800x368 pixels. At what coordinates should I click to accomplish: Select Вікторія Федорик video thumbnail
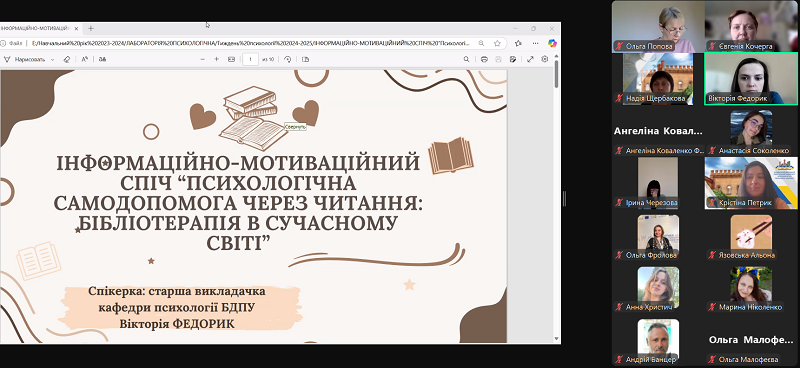point(751,79)
